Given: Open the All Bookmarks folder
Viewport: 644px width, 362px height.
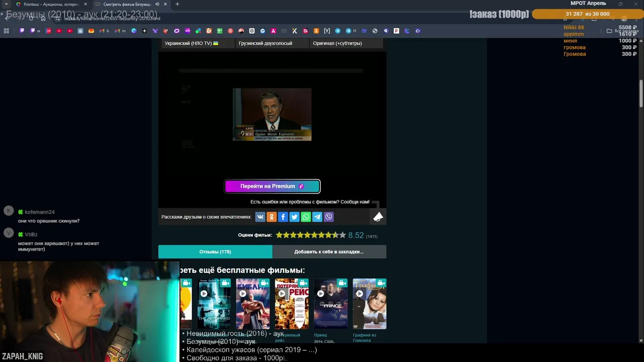Looking at the screenshot, I should click(x=622, y=31).
